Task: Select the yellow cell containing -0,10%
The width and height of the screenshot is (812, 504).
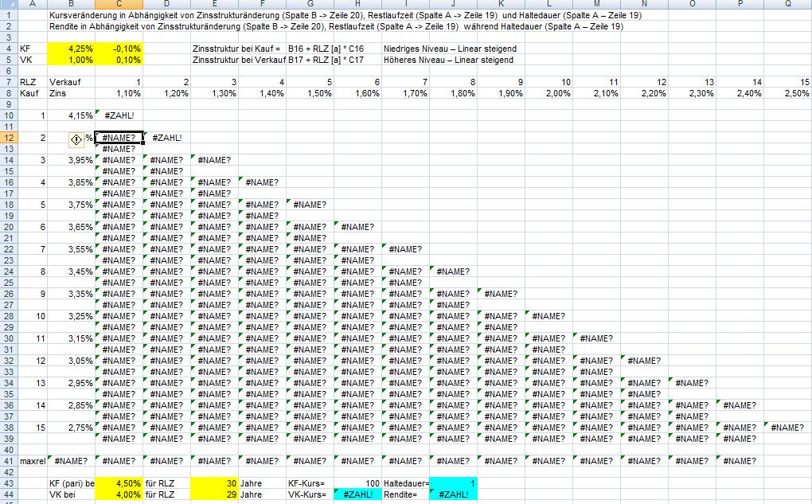Action: click(119, 49)
